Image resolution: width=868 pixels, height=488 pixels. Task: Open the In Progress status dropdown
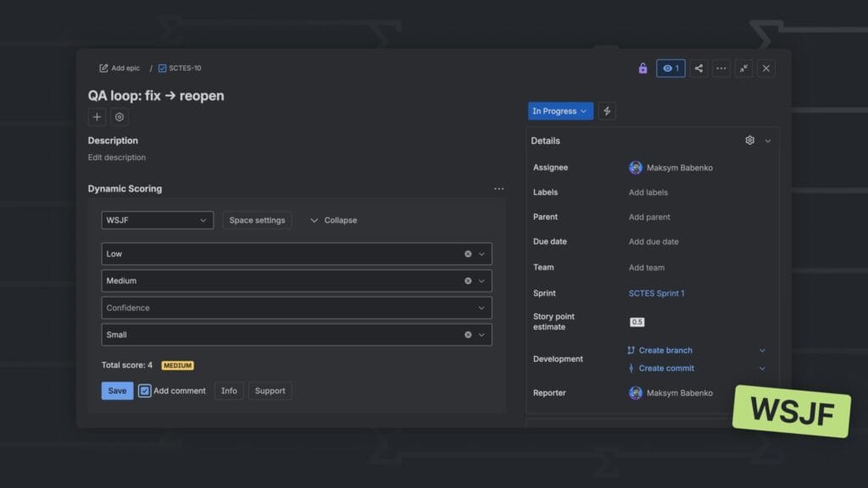[559, 110]
